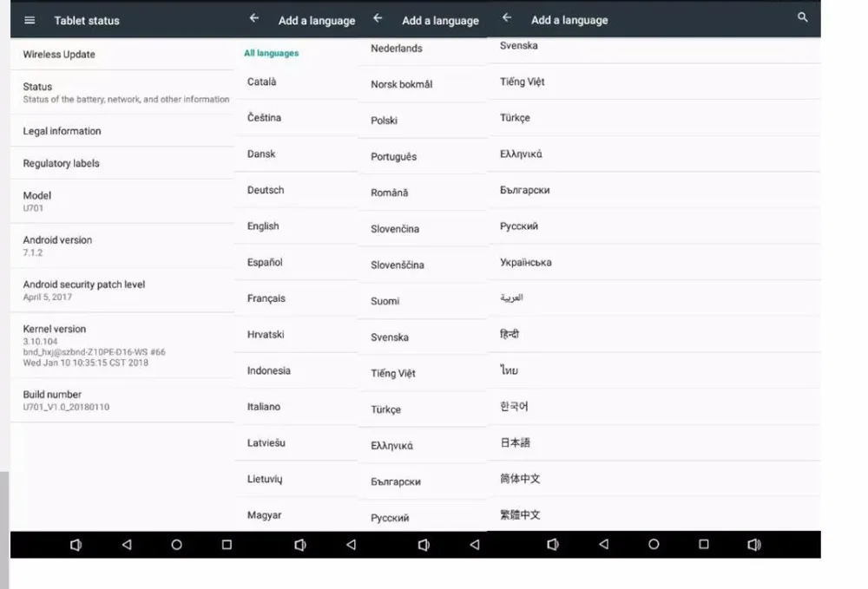Choose Slovenščina language
Image resolution: width=868 pixels, height=589 pixels.
tap(423, 265)
